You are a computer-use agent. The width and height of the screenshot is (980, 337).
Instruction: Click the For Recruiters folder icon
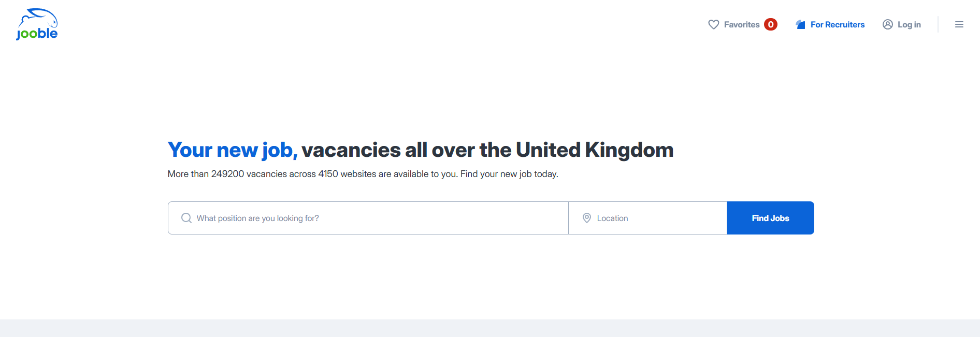(800, 24)
